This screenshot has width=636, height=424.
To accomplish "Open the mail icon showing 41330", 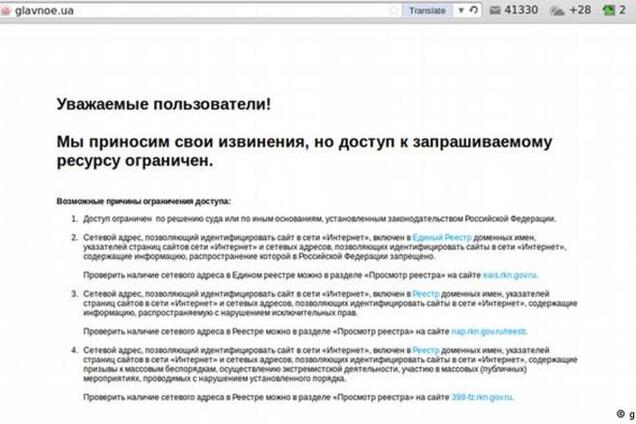I will [495, 11].
